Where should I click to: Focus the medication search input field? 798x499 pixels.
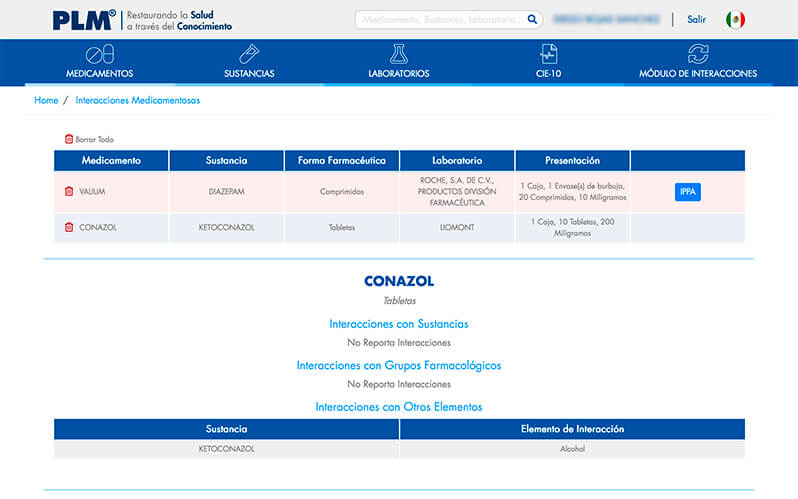[441, 19]
